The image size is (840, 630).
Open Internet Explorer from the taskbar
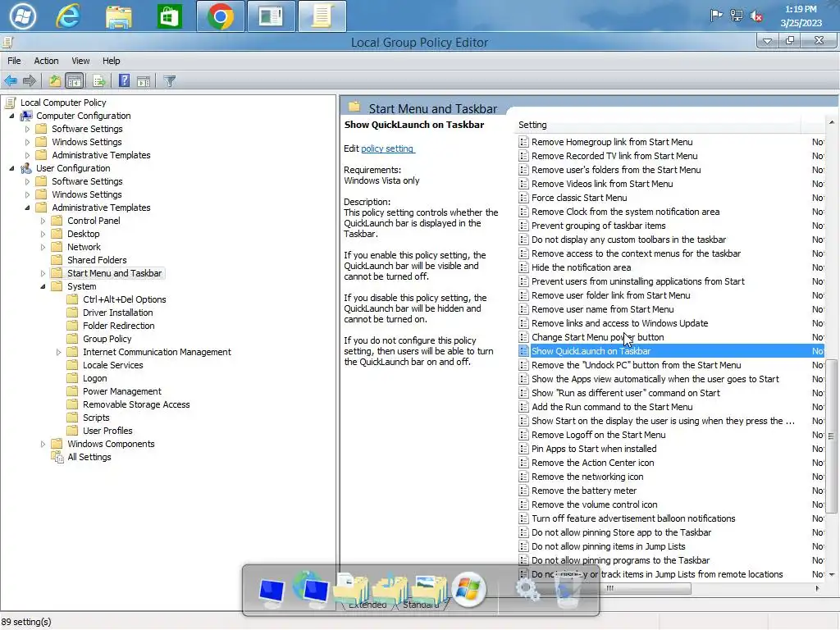(x=68, y=16)
